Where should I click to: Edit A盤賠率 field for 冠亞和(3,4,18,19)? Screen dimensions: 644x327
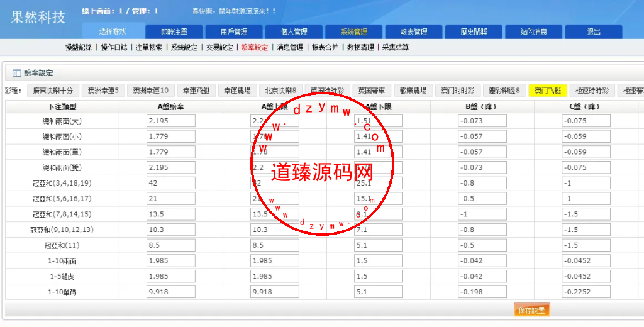[171, 183]
